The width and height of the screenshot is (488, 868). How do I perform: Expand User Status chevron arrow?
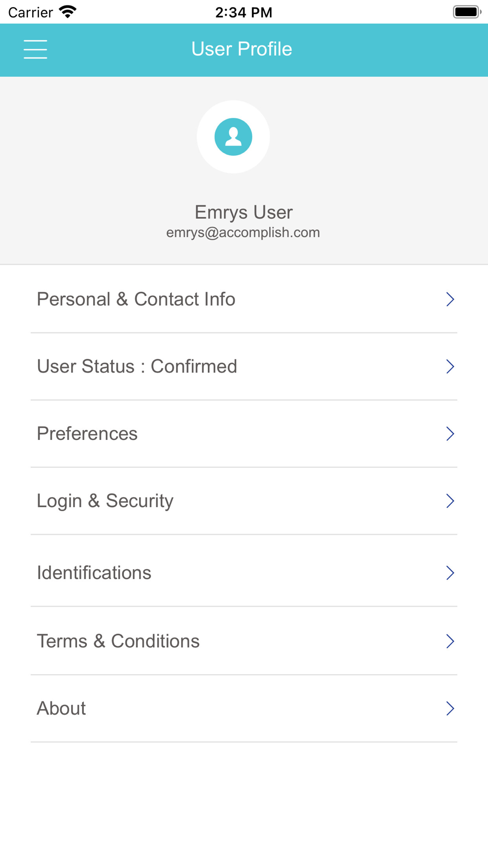[x=450, y=367]
